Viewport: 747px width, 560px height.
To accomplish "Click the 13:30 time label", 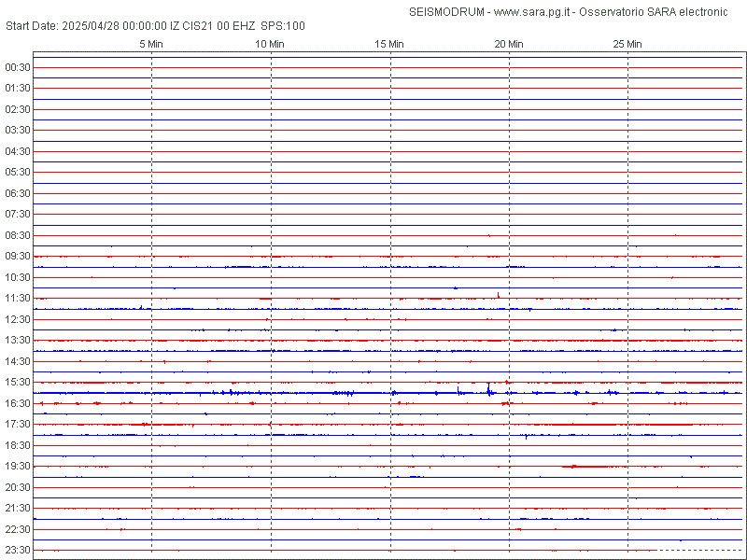I will click(18, 340).
